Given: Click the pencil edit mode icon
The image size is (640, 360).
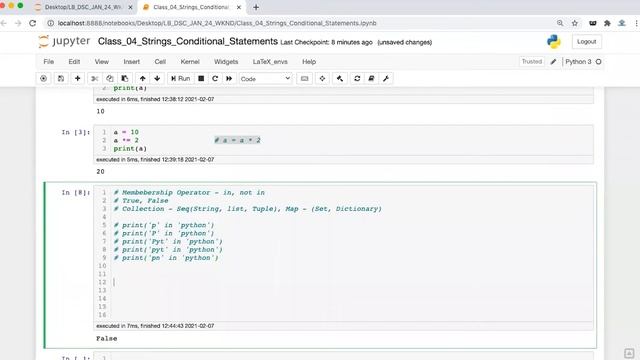Looking at the screenshot, I should pyautogui.click(x=553, y=62).
